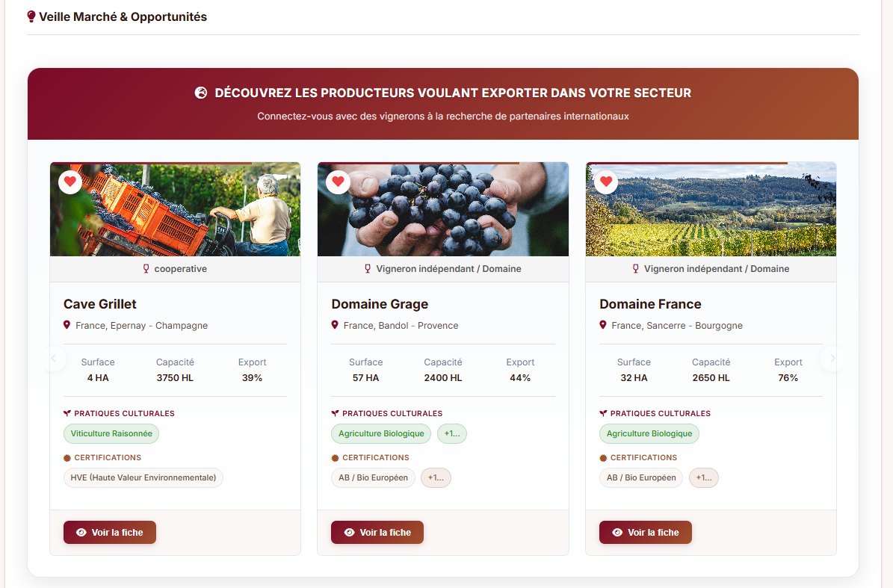
Task: Click the globe icon in the banner
Action: coord(200,93)
